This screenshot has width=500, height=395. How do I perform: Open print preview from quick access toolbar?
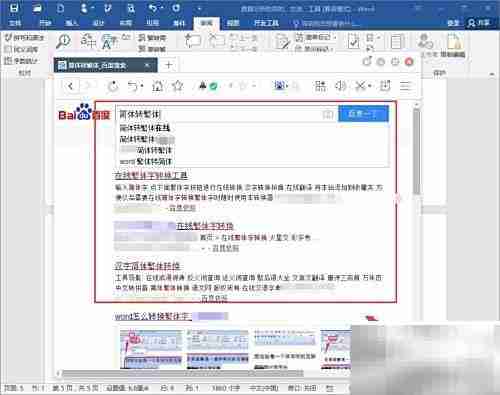pyautogui.click(x=131, y=8)
